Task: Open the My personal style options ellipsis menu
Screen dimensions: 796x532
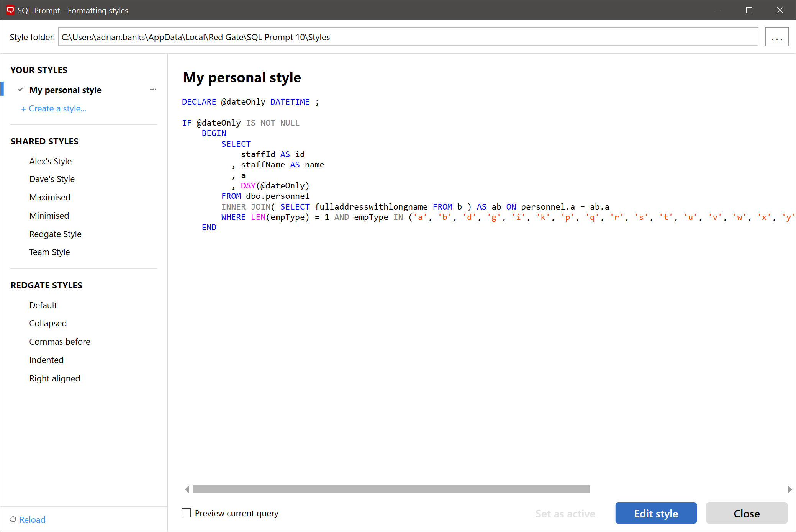Action: click(x=153, y=90)
